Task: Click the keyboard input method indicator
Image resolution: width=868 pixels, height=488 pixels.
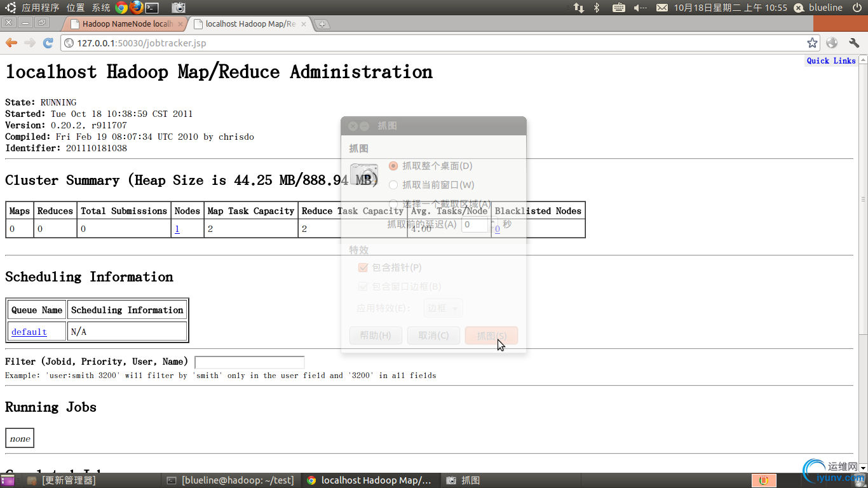Action: 618,8
